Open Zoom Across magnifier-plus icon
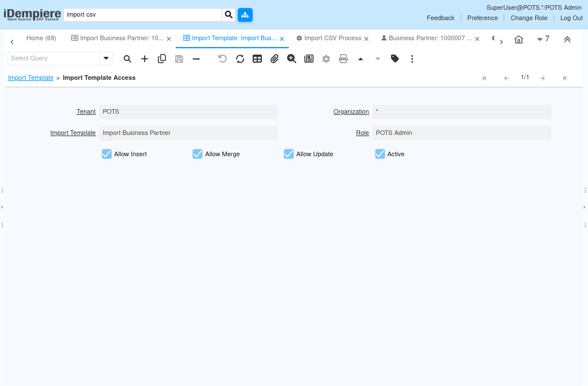 tap(292, 59)
